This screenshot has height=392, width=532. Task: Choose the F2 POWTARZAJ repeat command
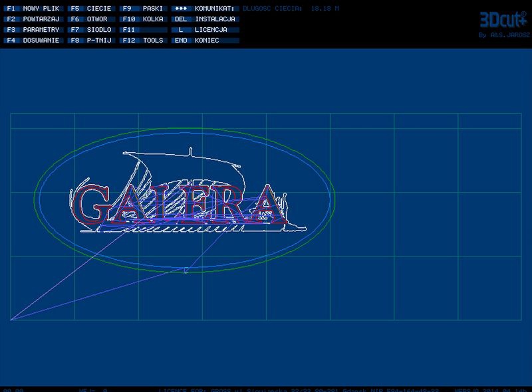point(33,19)
